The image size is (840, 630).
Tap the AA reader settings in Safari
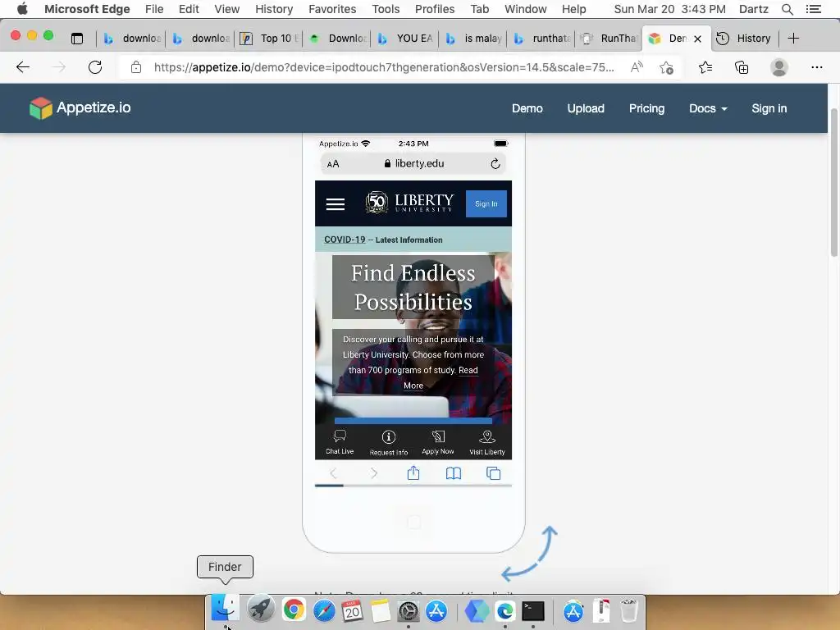pos(333,164)
